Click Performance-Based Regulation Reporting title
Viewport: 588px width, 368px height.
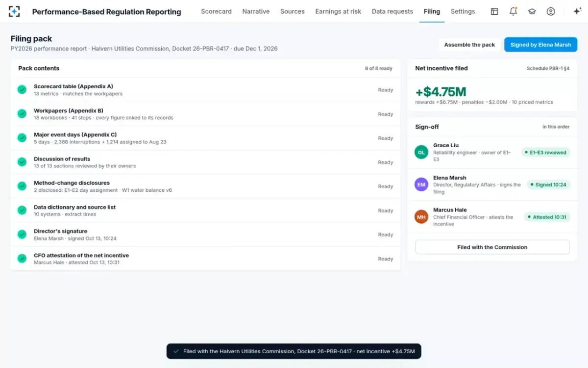(x=106, y=12)
